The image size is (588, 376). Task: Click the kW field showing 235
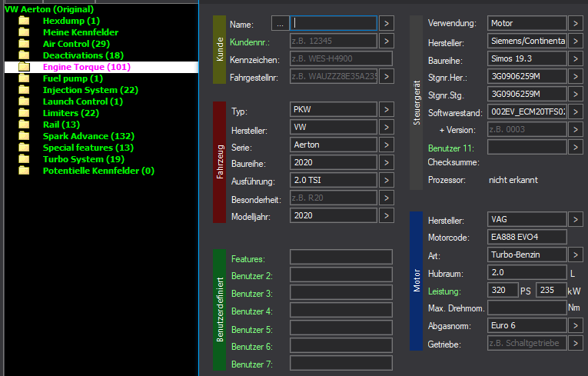click(x=551, y=290)
